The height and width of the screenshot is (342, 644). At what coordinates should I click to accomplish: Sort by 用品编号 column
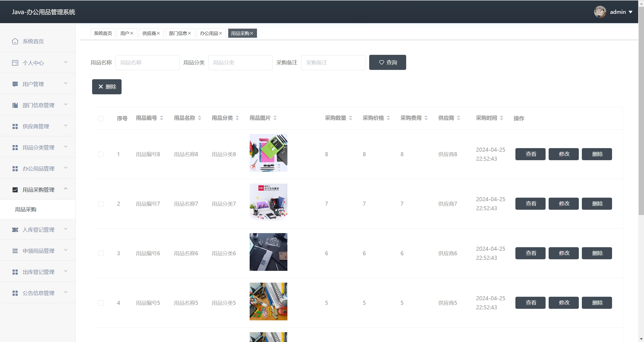click(x=162, y=118)
